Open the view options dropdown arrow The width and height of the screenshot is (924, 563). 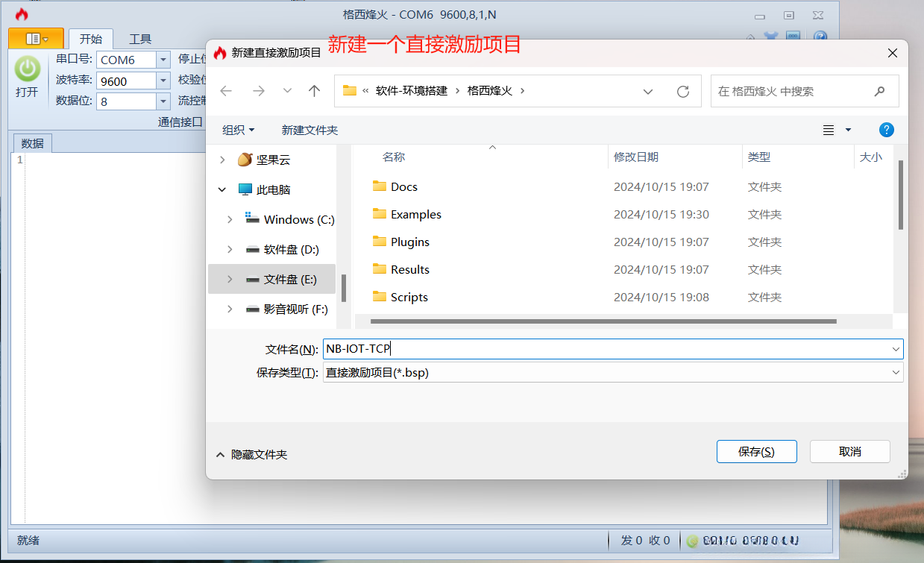point(848,130)
